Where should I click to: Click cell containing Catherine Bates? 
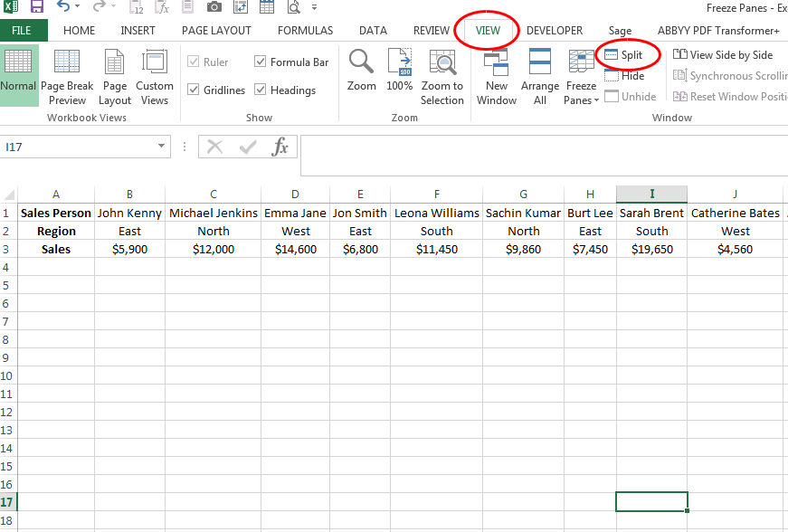tap(735, 213)
